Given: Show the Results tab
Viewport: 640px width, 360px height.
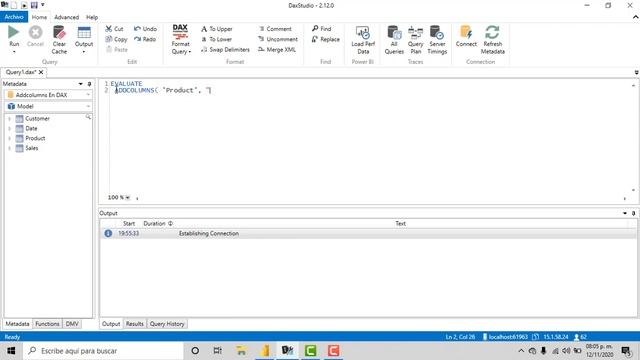Looking at the screenshot, I should click(x=134, y=324).
